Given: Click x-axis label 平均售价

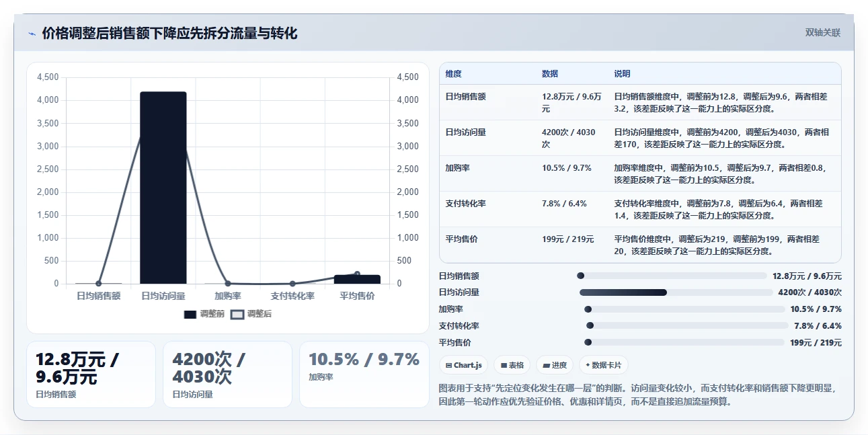Looking at the screenshot, I should tap(357, 296).
